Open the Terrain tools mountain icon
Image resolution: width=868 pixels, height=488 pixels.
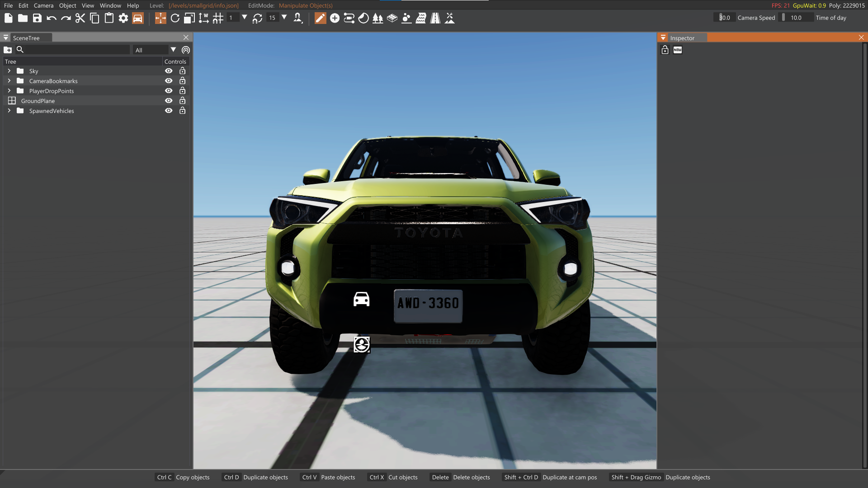(450, 18)
